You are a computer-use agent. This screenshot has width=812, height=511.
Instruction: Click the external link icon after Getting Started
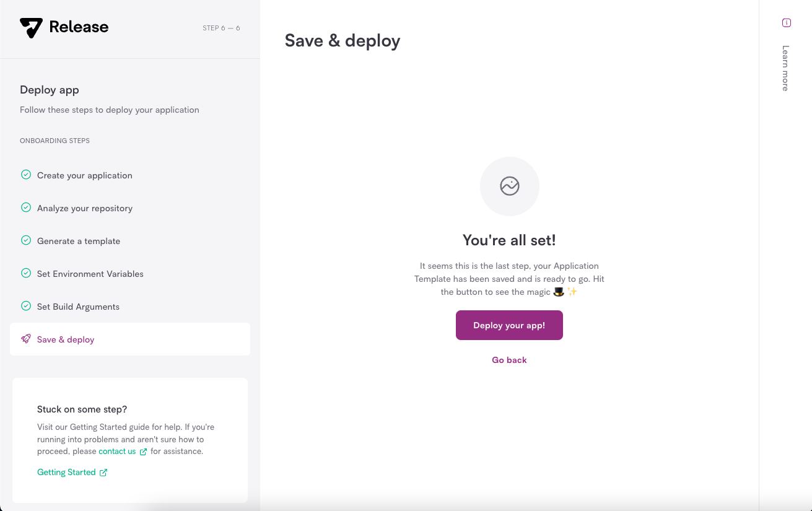click(103, 473)
